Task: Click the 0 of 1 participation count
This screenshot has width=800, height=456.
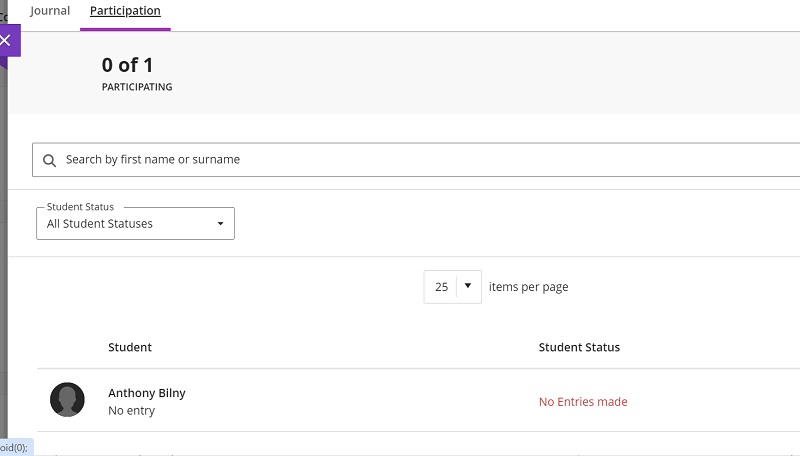Action: tap(127, 65)
